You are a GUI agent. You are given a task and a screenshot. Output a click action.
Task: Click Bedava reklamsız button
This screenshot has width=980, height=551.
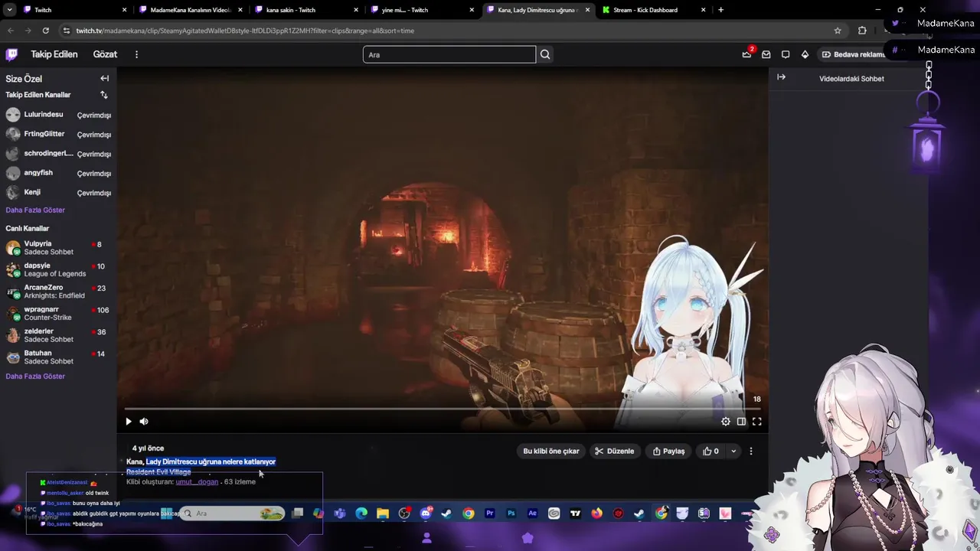[853, 54]
